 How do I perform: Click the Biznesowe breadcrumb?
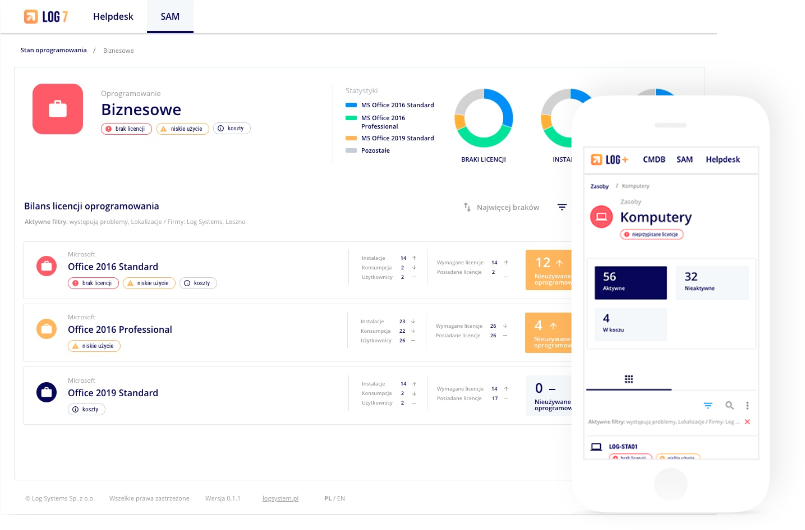119,50
